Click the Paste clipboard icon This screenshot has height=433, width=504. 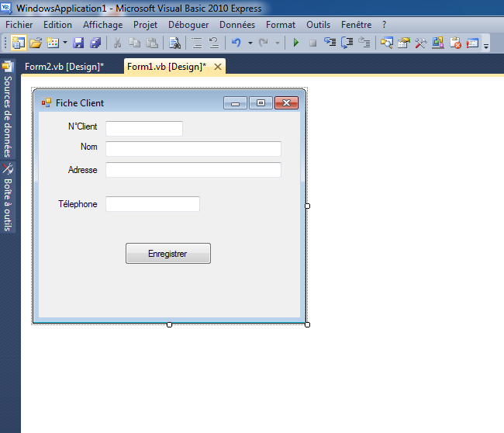[152, 43]
